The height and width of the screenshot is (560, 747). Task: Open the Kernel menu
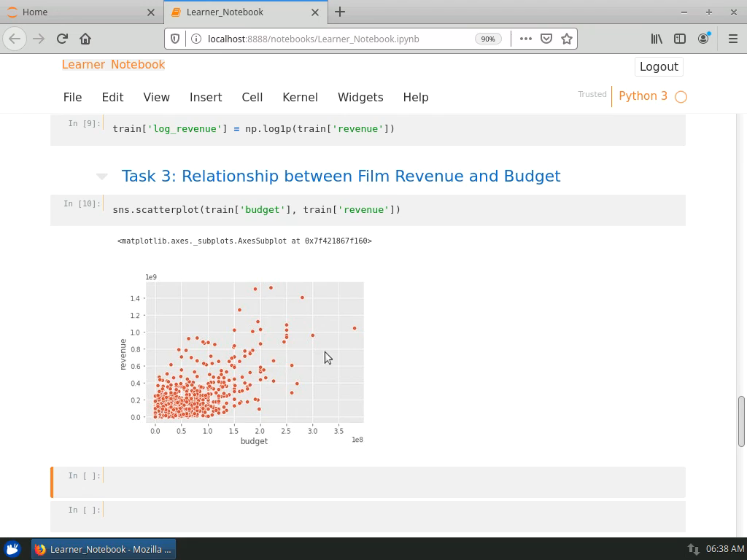299,97
